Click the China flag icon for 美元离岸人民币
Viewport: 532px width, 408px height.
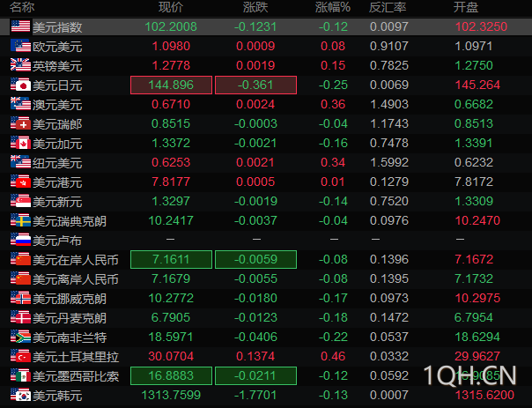20,278
